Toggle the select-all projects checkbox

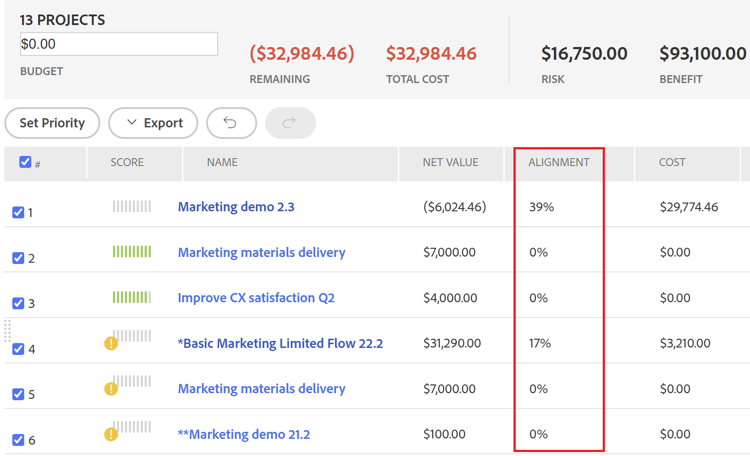[x=25, y=162]
